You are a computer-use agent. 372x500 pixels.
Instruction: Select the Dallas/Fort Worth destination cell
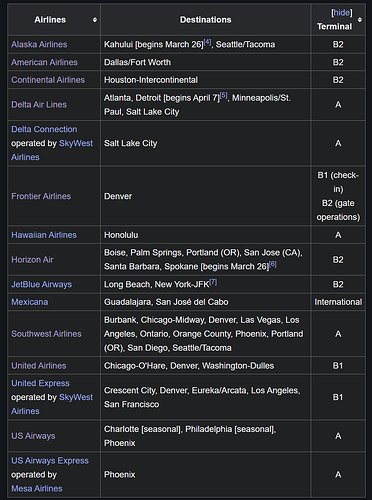(x=206, y=62)
